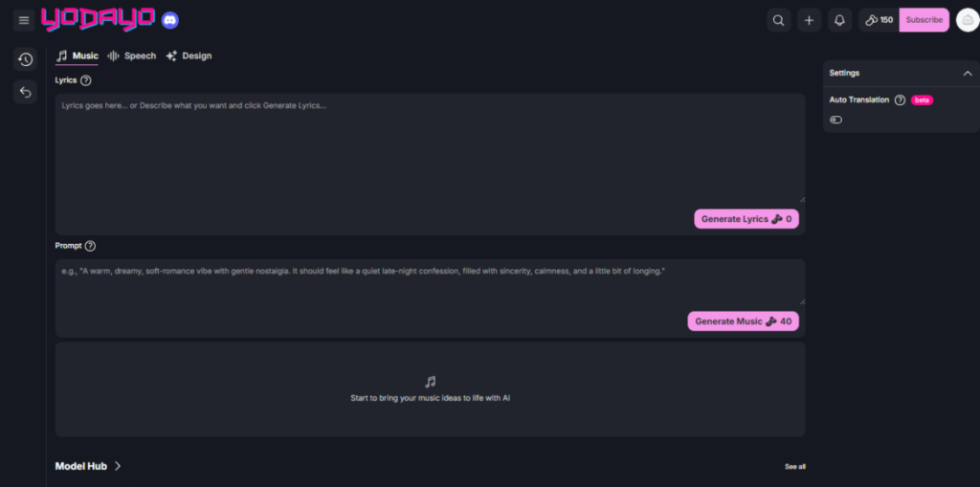Click the plus create icon
The width and height of the screenshot is (980, 487).
click(x=810, y=20)
